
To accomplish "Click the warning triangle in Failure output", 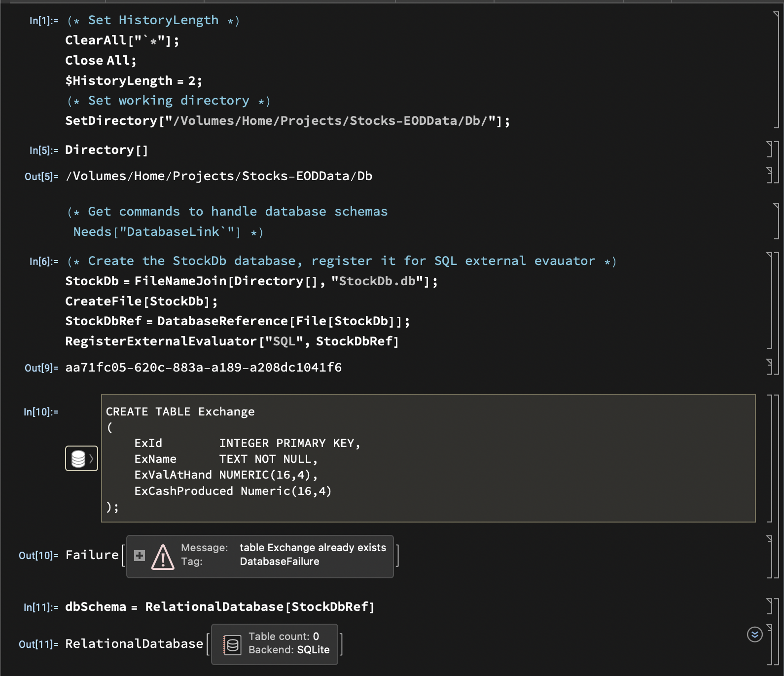I will coord(163,557).
